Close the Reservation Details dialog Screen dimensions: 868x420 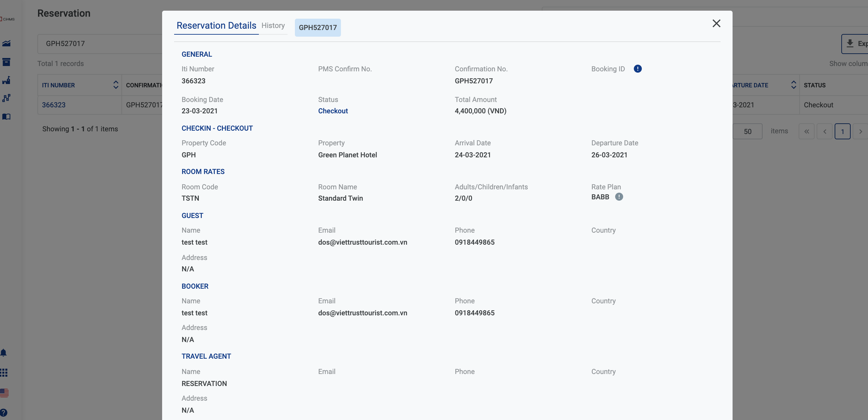click(x=716, y=24)
